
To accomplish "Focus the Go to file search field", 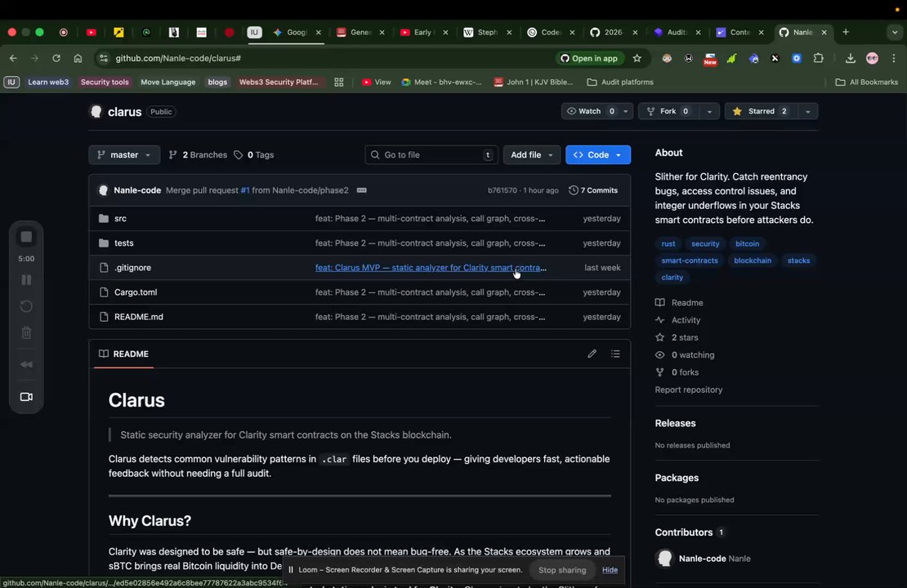I will coord(431,155).
